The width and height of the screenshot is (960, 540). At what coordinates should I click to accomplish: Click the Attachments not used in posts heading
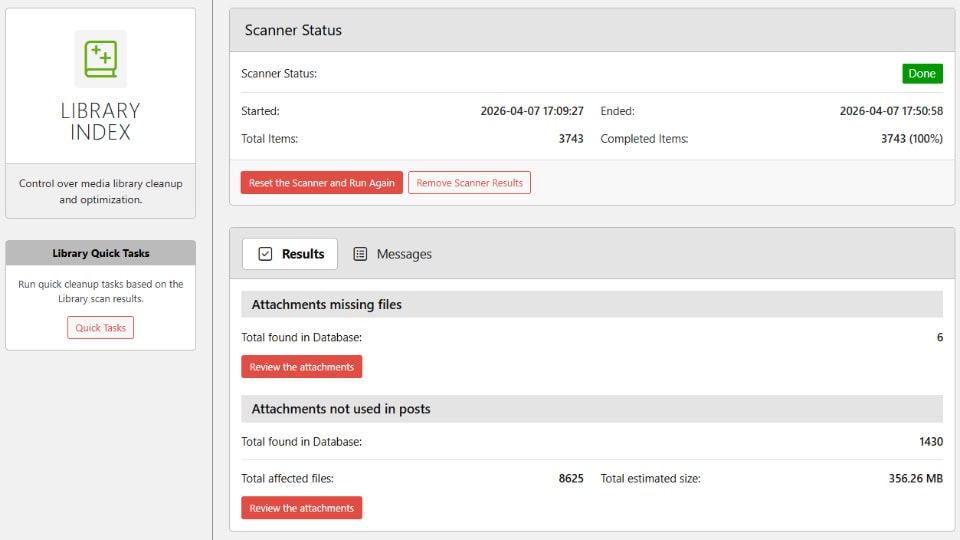(x=341, y=409)
